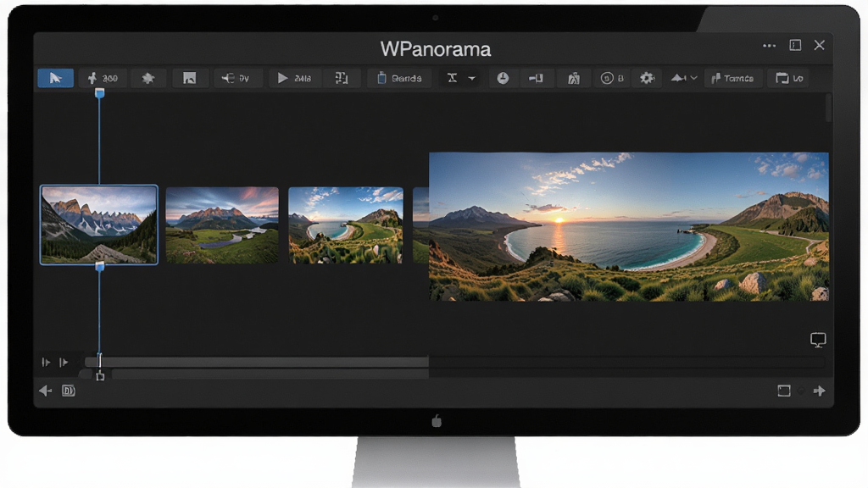Select the small coastal bay thumbnail
Screen dimensions: 868x488
pos(346,225)
